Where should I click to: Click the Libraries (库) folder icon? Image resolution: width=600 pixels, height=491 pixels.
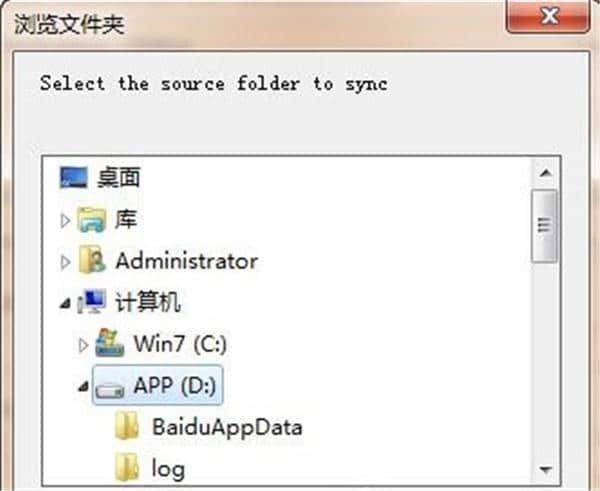click(x=93, y=219)
